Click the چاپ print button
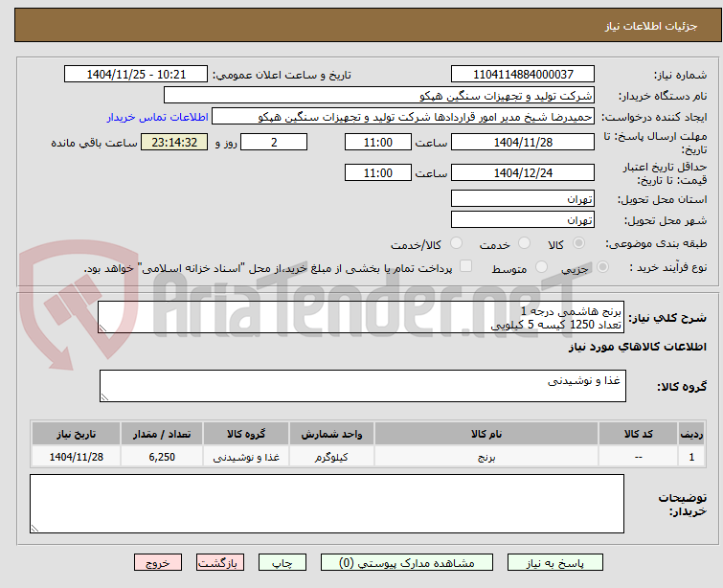The height and width of the screenshot is (588, 723). (x=282, y=563)
